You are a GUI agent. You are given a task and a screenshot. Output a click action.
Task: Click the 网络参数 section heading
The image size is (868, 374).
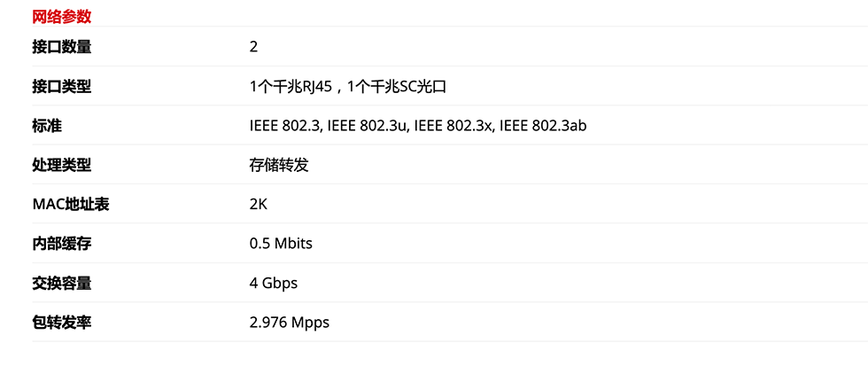click(61, 17)
